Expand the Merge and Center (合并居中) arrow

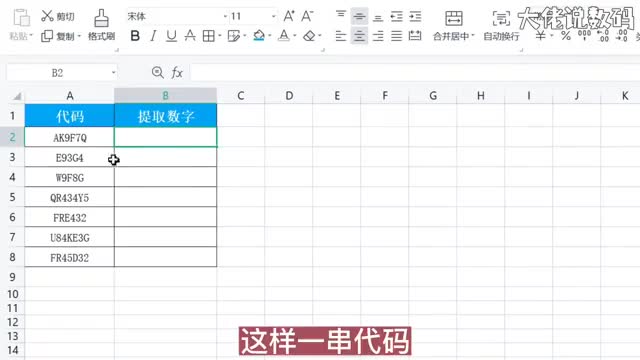pyautogui.click(x=473, y=36)
